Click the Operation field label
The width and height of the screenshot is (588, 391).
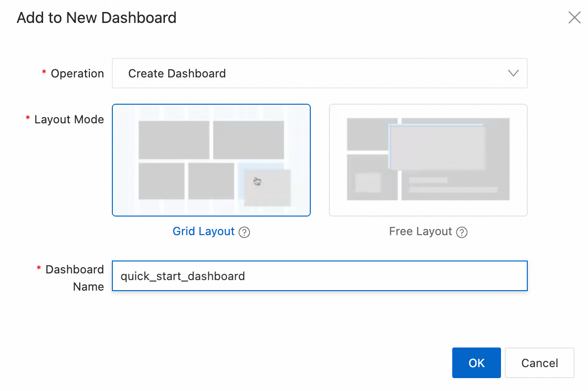(x=77, y=74)
